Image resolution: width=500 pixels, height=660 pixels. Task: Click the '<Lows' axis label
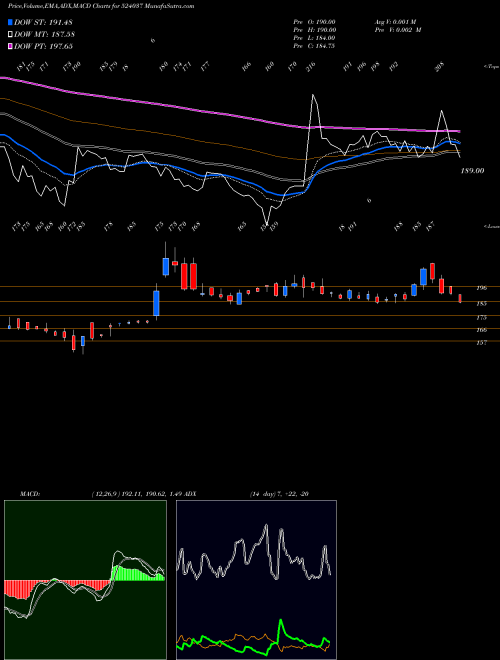point(491,226)
